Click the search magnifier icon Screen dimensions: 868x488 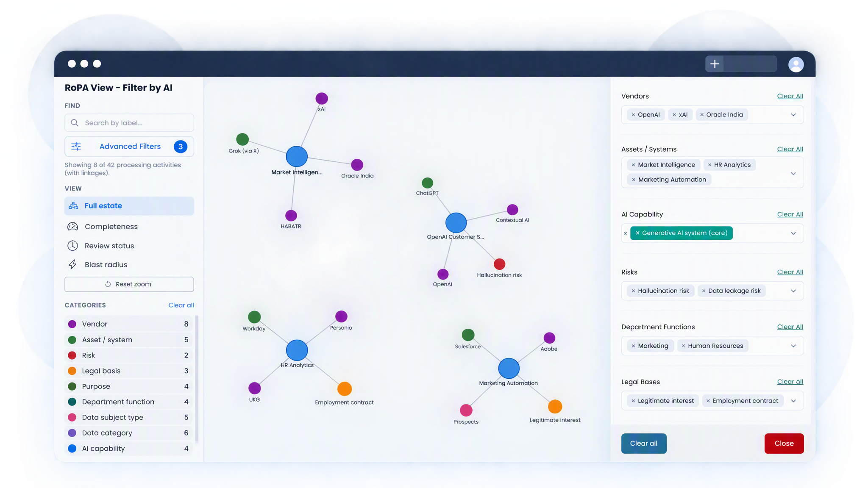click(x=75, y=123)
